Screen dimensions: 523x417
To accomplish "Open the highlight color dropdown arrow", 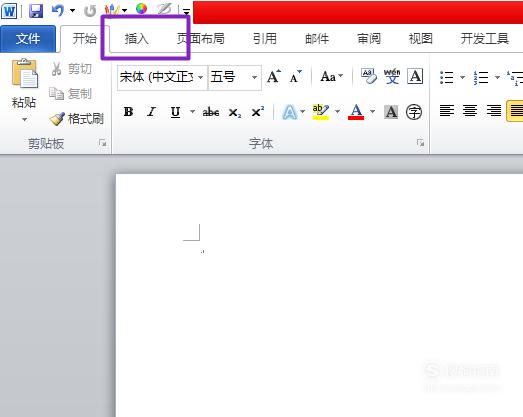I will pos(338,111).
